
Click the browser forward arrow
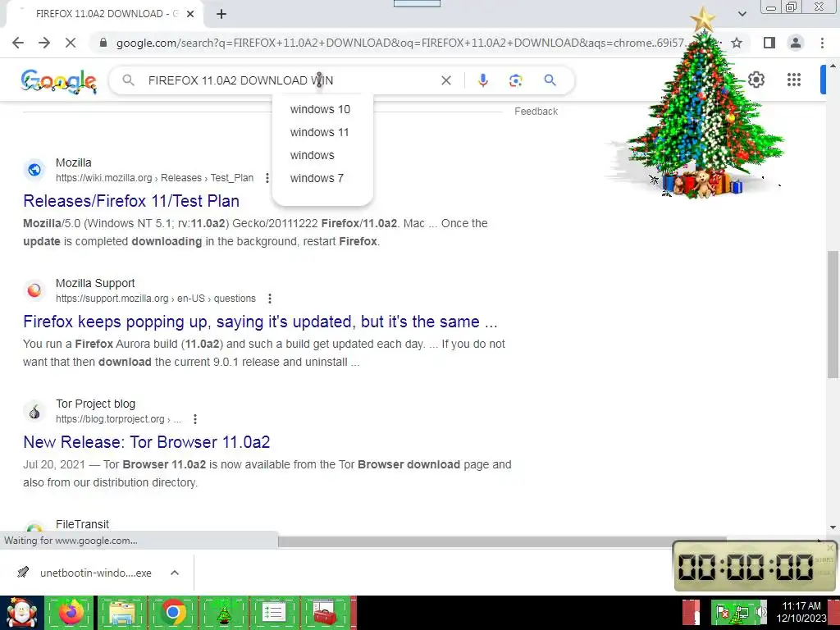click(44, 43)
